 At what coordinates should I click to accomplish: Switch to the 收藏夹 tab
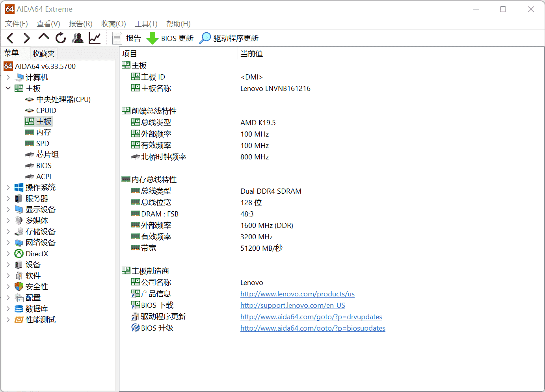44,53
